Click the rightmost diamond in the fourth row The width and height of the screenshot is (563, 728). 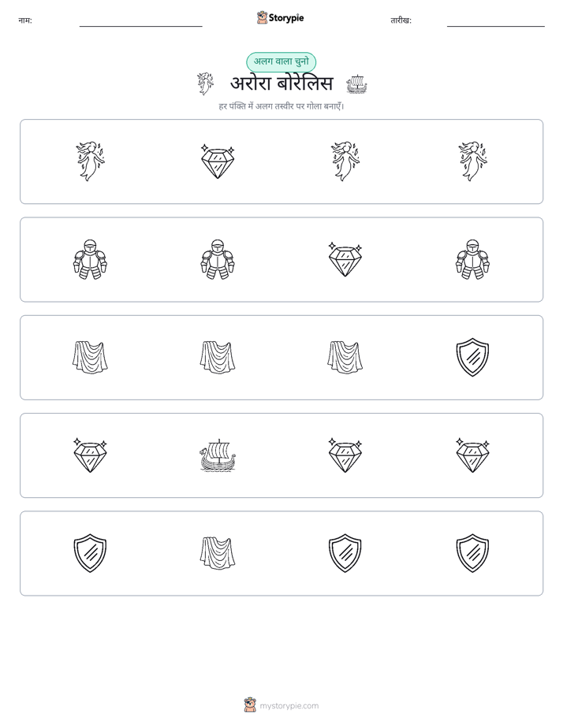472,455
